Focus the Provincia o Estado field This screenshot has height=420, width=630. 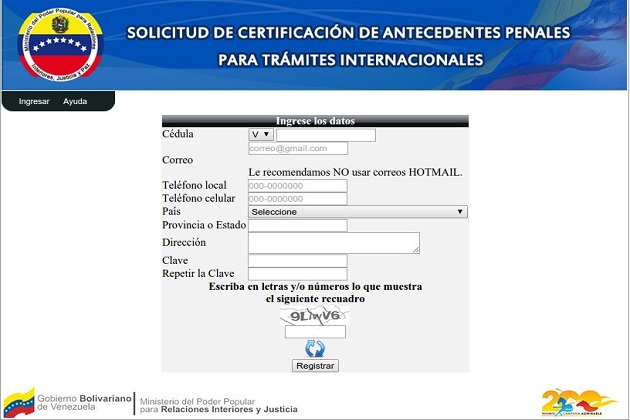[x=297, y=226]
